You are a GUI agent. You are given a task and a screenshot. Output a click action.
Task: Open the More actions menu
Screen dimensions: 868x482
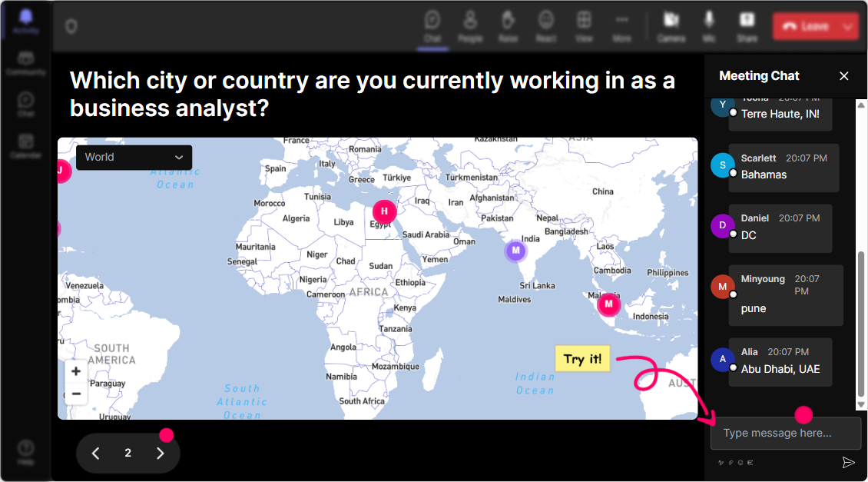pyautogui.click(x=621, y=27)
